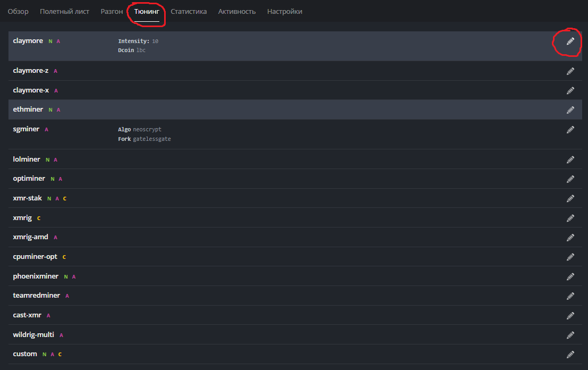Edit xmr-stak tuning via pencil icon
This screenshot has height=370, width=588.
point(570,198)
